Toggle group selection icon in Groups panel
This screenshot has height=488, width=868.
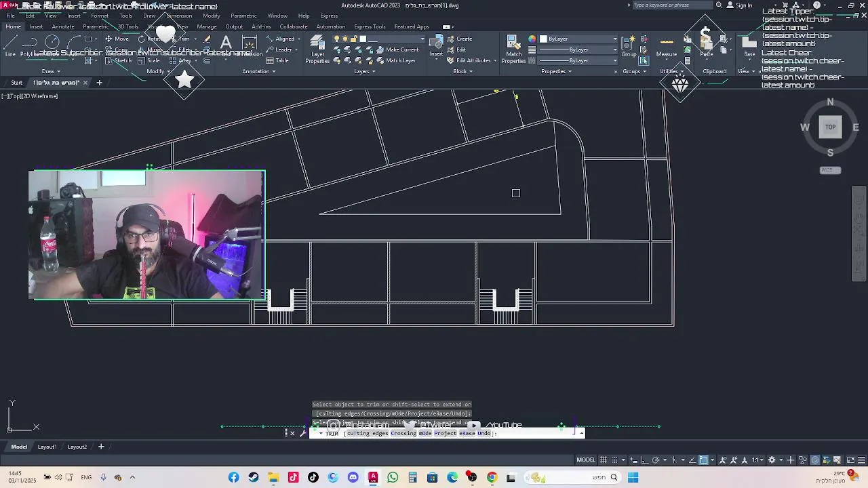[x=644, y=60]
